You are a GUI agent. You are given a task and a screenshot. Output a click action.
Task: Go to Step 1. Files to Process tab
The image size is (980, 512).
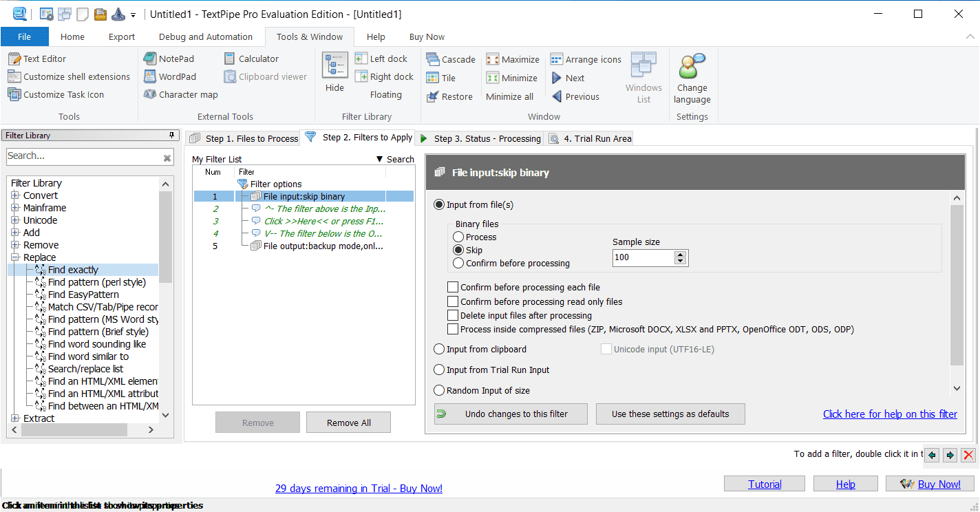(x=243, y=138)
